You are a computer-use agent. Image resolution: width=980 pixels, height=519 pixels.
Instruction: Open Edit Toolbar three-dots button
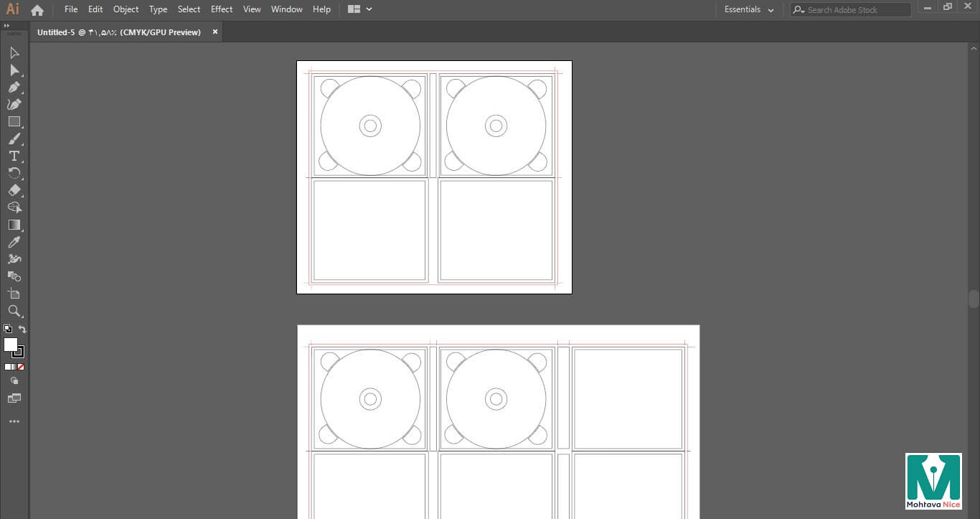(x=14, y=422)
